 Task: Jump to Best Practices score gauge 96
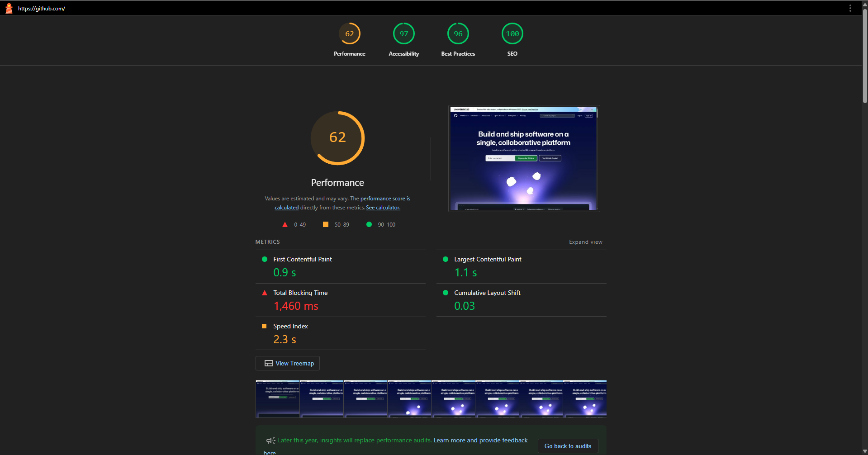pyautogui.click(x=458, y=33)
